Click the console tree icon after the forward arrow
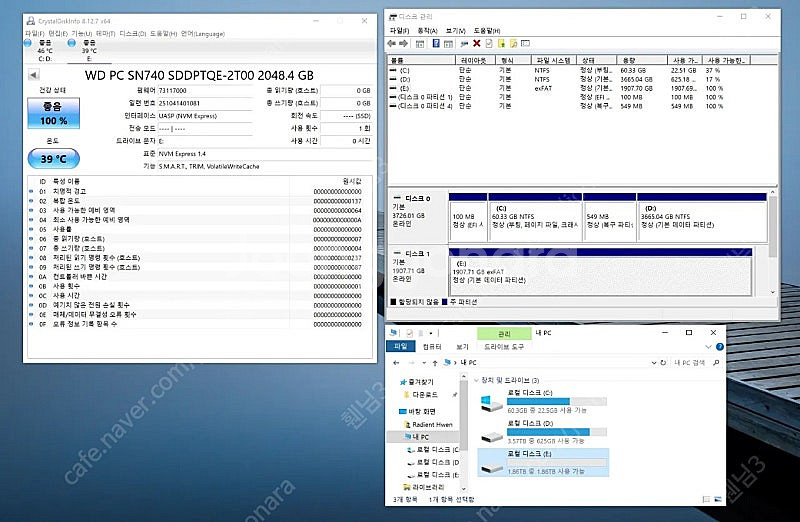This screenshot has height=522, width=800. click(x=420, y=43)
